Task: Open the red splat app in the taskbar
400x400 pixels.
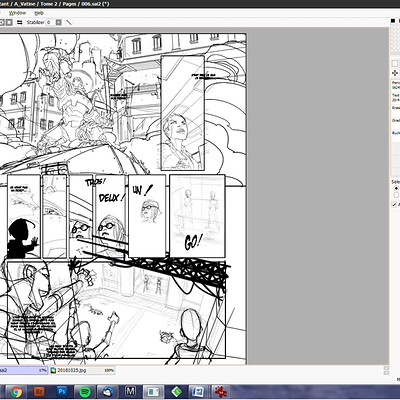Action: pyautogui.click(x=221, y=392)
